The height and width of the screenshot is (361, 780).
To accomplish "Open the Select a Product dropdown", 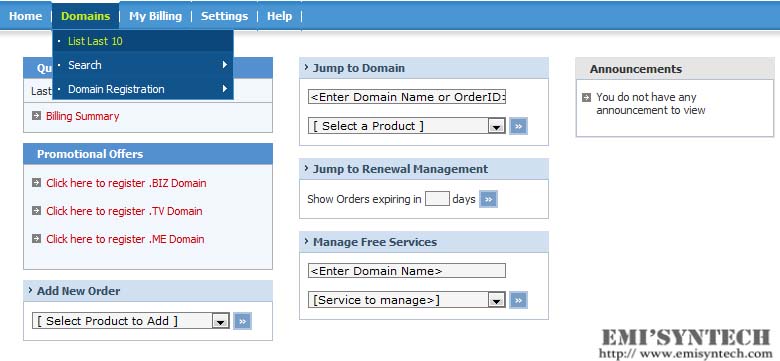I will 407,126.
